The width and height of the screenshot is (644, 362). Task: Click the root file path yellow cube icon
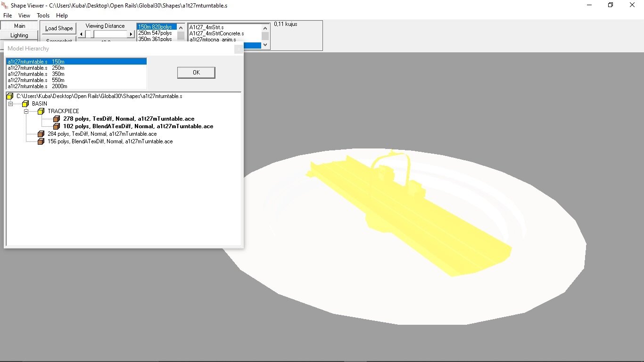[x=10, y=96]
